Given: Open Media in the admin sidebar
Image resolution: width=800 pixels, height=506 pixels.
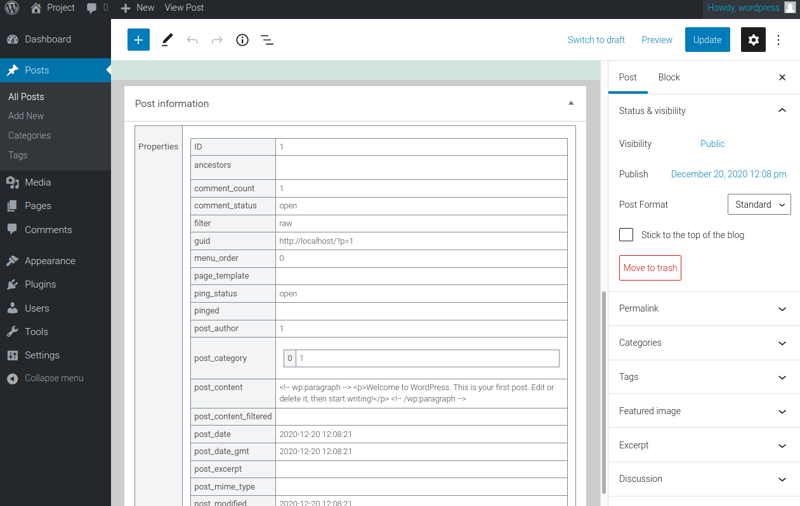Looking at the screenshot, I should 38,183.
